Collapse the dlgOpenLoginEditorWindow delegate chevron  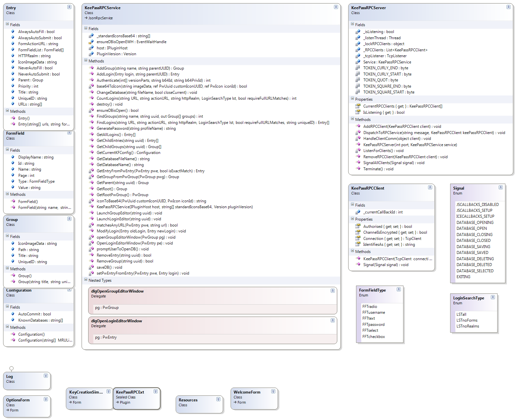(x=333, y=320)
